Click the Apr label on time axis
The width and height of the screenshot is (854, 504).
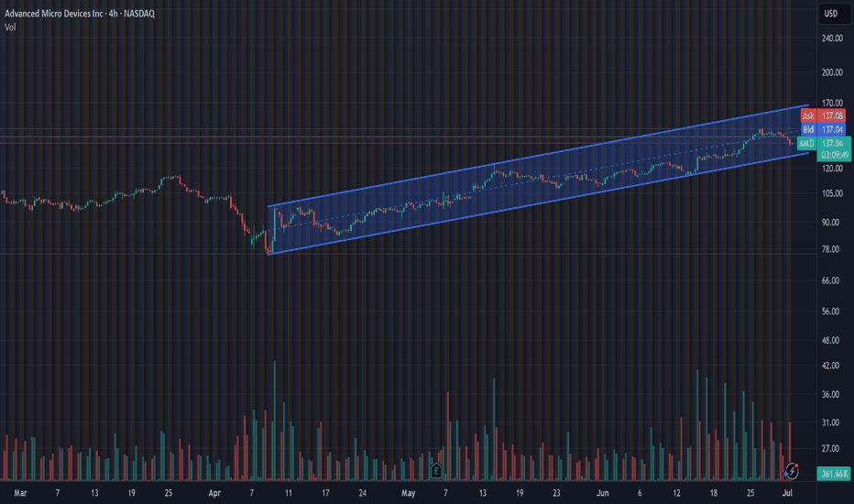214,493
